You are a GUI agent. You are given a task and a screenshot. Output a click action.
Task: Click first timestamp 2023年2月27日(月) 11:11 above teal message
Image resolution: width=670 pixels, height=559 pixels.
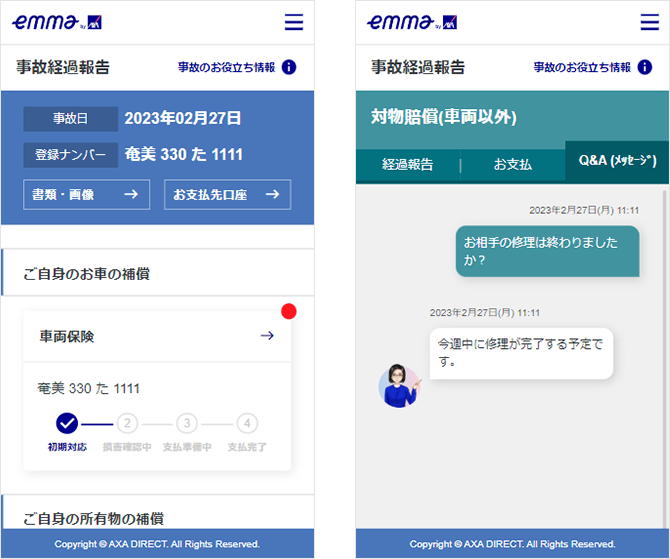584,210
